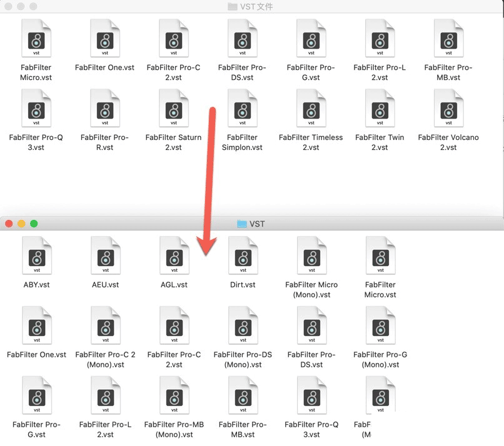Close the bottom VST window with red button
The image size is (504, 446).
[x=9, y=224]
